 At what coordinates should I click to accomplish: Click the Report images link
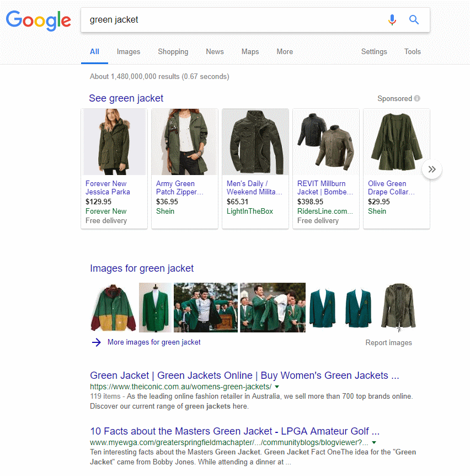point(388,343)
